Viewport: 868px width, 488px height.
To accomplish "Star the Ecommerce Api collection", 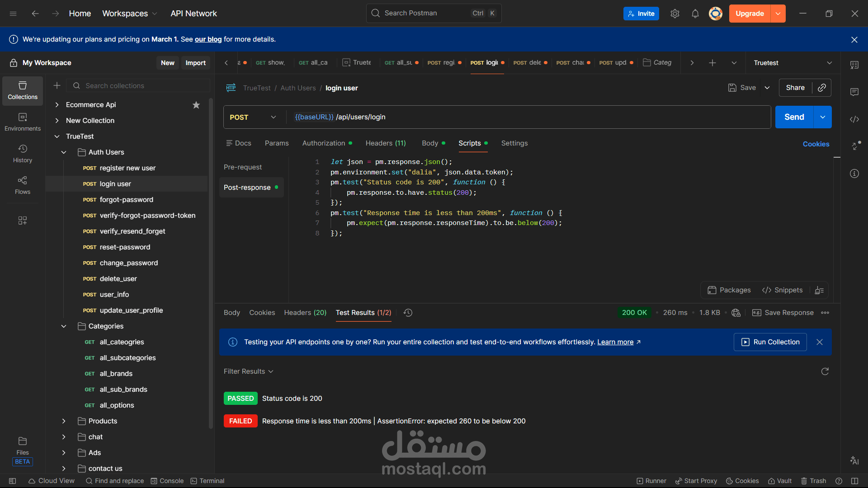I will point(196,105).
